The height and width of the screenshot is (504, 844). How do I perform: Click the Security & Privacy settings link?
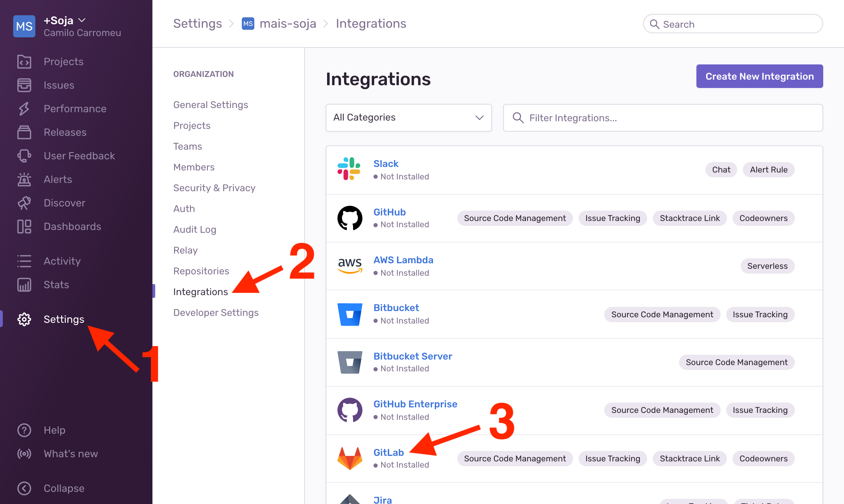pyautogui.click(x=214, y=188)
